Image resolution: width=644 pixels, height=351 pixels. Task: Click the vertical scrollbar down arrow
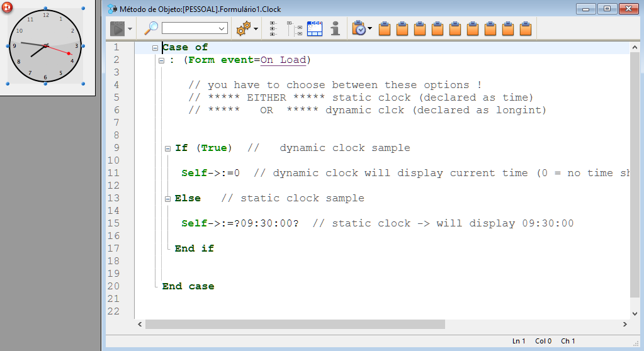point(635,313)
